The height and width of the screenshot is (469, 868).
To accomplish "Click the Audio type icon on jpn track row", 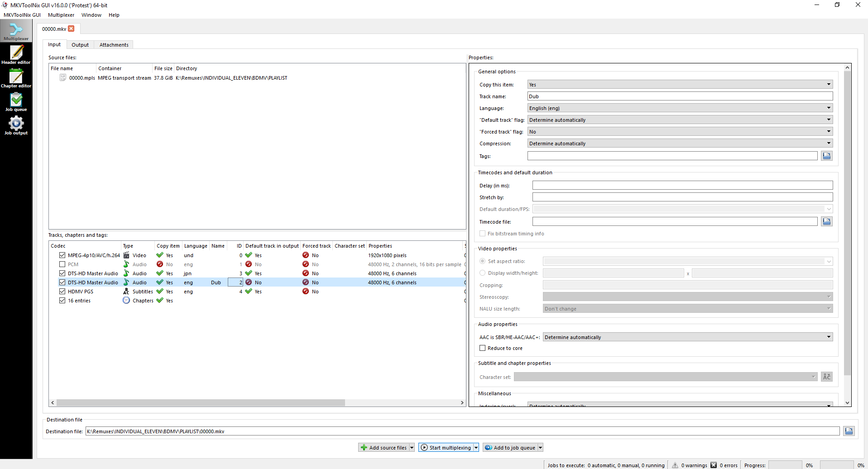I will click(x=126, y=273).
